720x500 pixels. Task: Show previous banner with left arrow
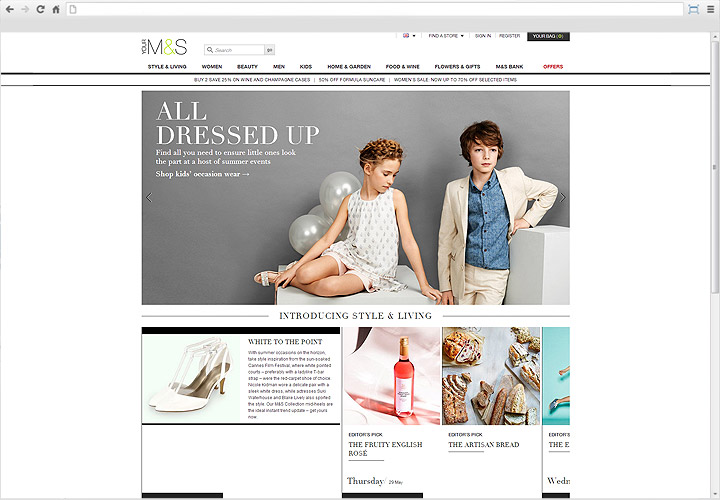point(149,197)
